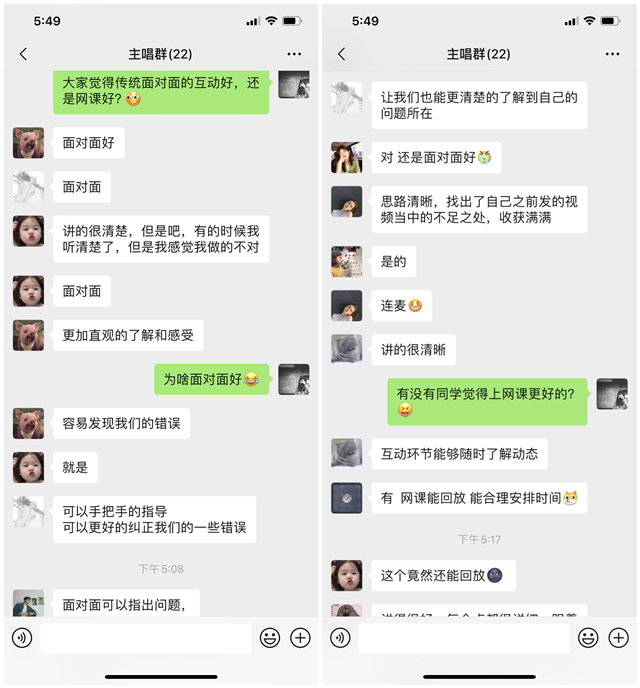Tap the message 更加直观的了解和感受
The image size is (640, 688).
coord(128,335)
